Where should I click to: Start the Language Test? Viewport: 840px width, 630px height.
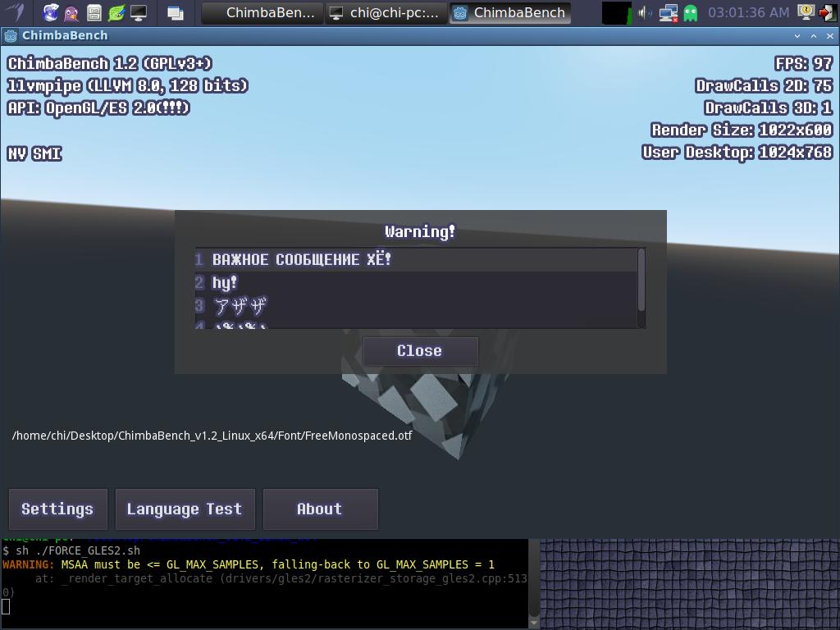point(185,509)
